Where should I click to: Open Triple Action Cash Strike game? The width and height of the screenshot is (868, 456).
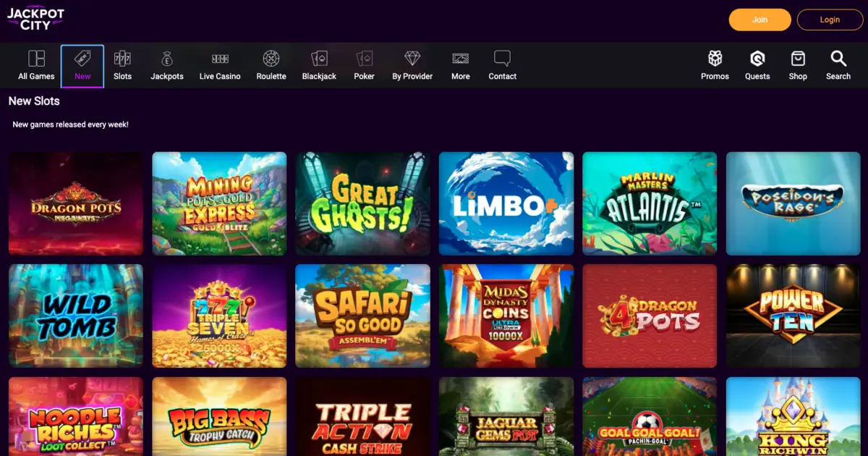(x=362, y=416)
